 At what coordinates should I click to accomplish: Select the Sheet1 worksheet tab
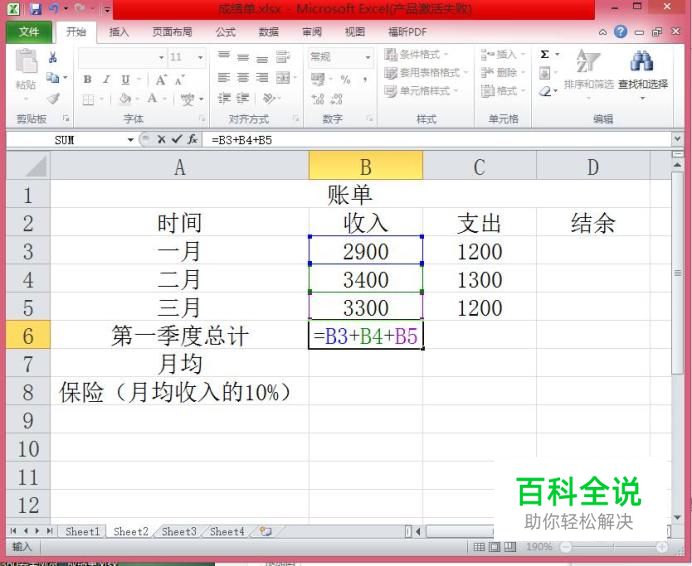coord(83,532)
